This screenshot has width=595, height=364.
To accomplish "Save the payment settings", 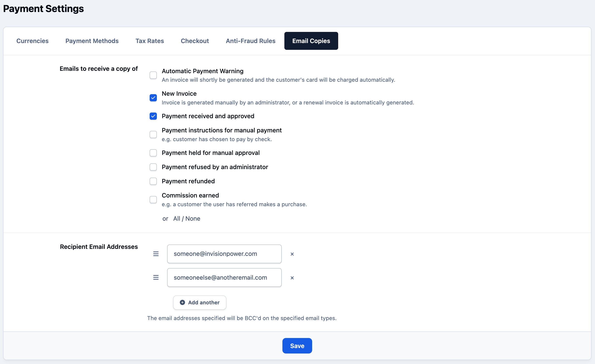I will click(x=297, y=346).
